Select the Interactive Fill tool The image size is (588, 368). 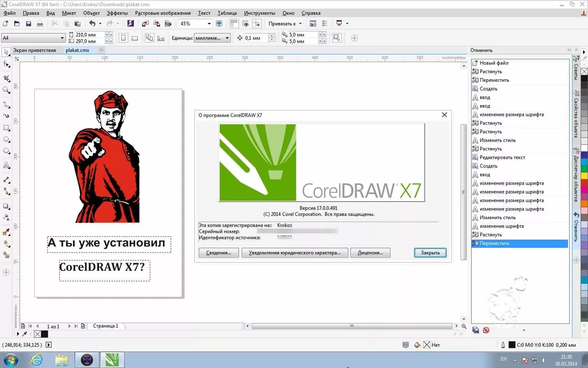(6, 243)
